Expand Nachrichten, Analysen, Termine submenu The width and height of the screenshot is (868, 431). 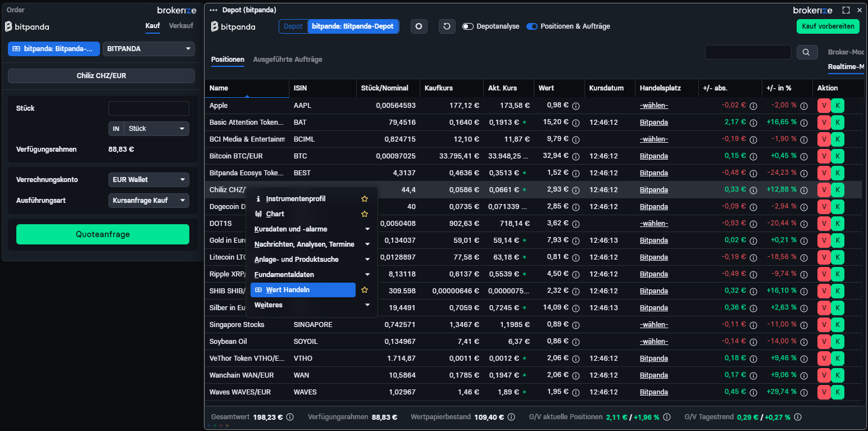pos(312,244)
